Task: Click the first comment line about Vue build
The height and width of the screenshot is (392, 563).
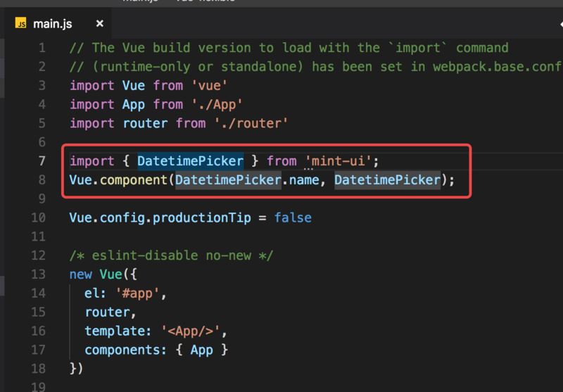Action: [289, 48]
